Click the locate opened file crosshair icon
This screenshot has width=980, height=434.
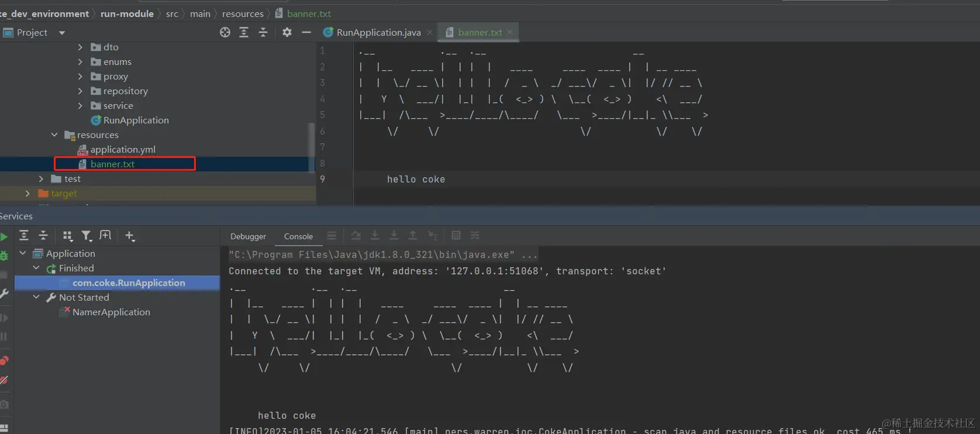(225, 32)
